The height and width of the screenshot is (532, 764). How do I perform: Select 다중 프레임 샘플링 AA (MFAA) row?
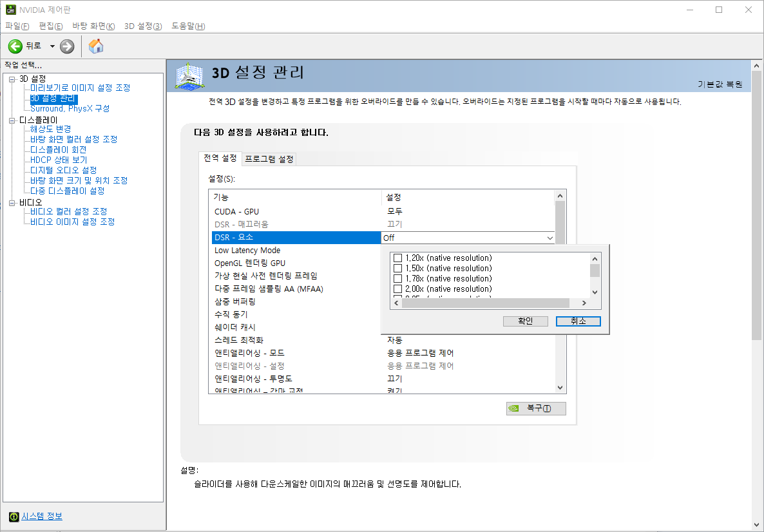(296, 289)
